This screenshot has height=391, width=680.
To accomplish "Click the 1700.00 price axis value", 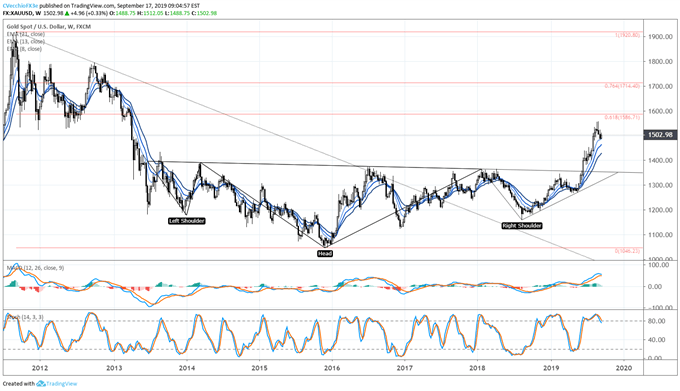I will point(660,87).
